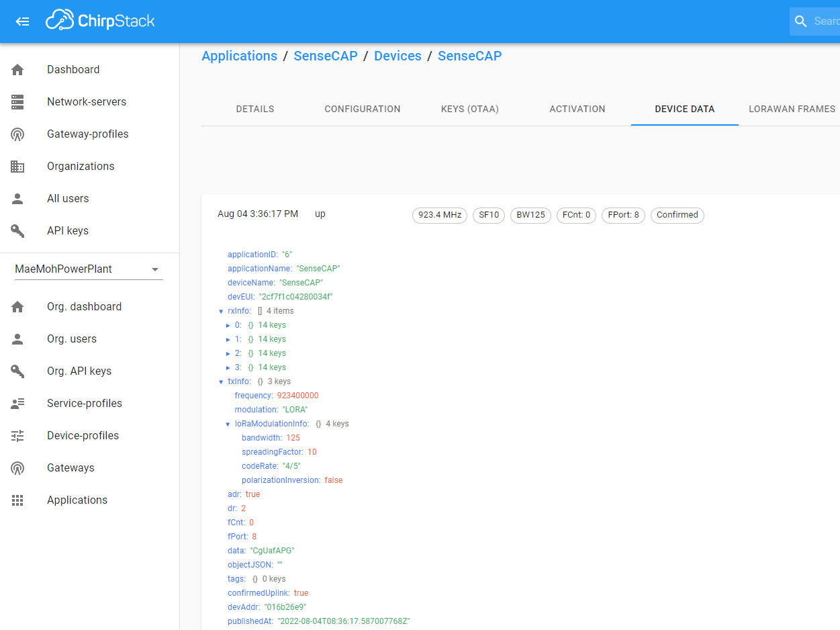Click the search magnifier icon
The image size is (840, 630).
tap(800, 21)
